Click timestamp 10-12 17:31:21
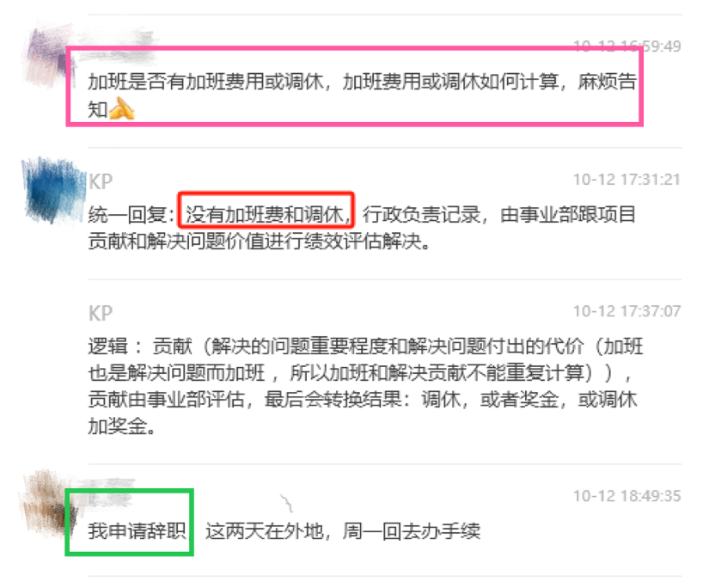This screenshot has height=588, width=715. point(626,180)
